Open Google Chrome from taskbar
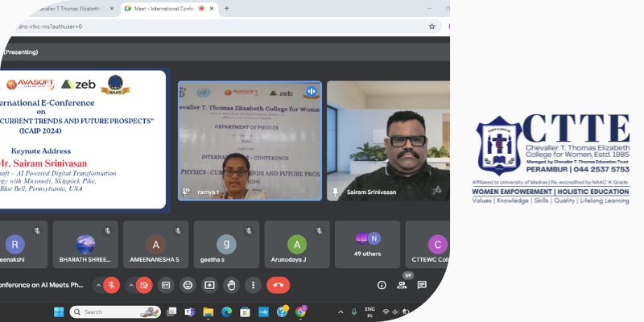The width and height of the screenshot is (644, 322). pos(300,312)
